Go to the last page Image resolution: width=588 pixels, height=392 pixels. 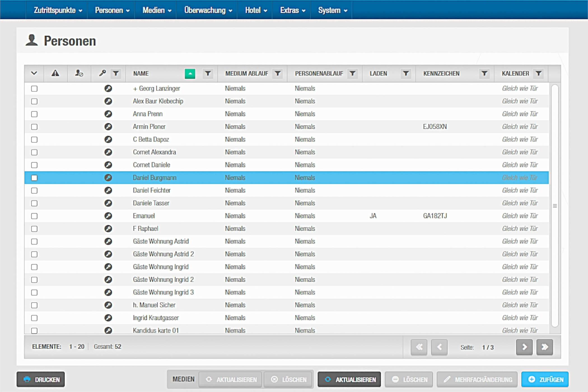click(544, 347)
